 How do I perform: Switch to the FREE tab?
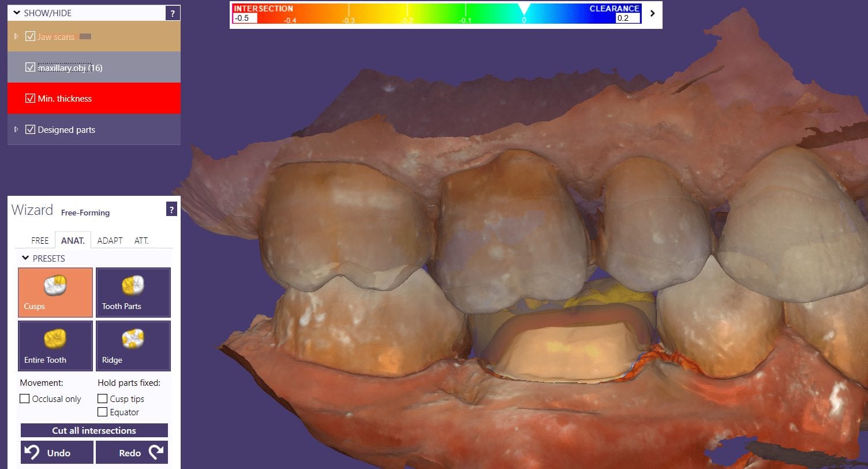40,240
